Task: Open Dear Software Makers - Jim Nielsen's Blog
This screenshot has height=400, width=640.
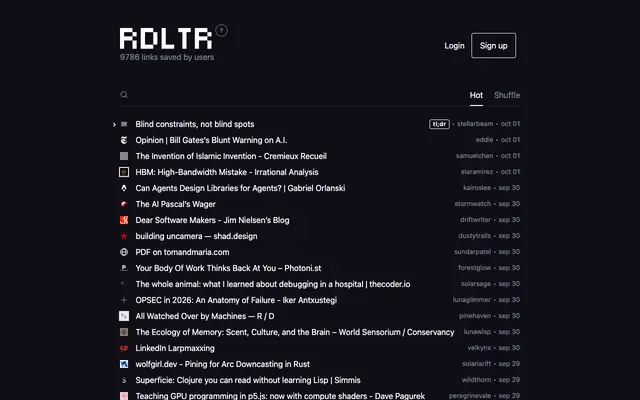Action: (212, 220)
